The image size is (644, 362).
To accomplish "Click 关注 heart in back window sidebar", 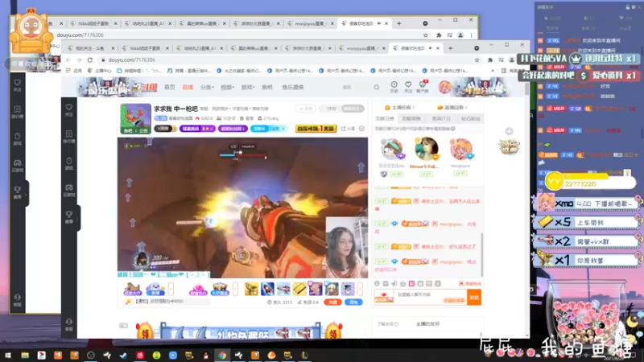I will 17,85.
